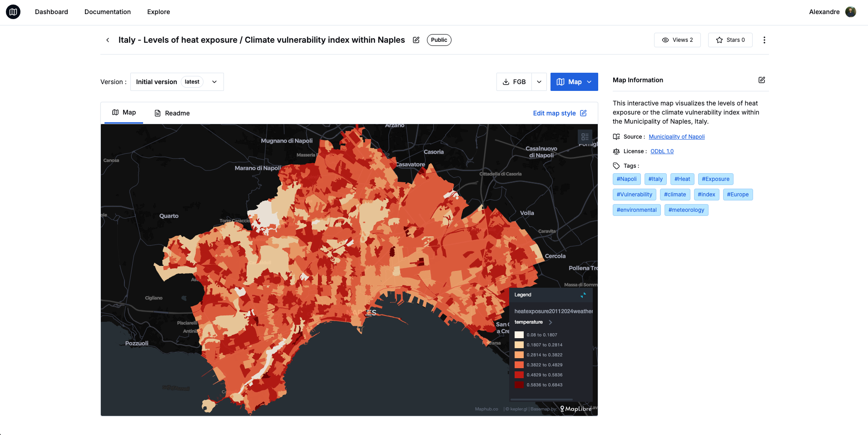Select the #Vulnerability tag
868x435 pixels.
635,195
